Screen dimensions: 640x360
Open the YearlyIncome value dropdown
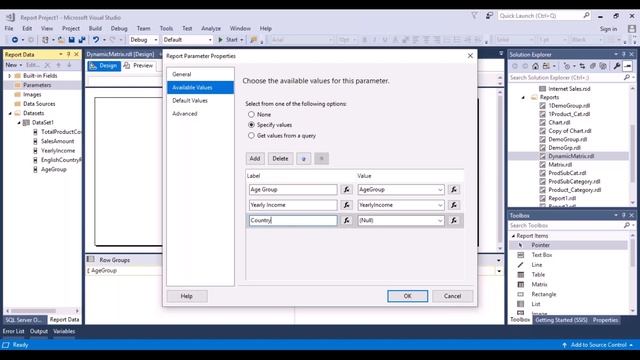440,205
